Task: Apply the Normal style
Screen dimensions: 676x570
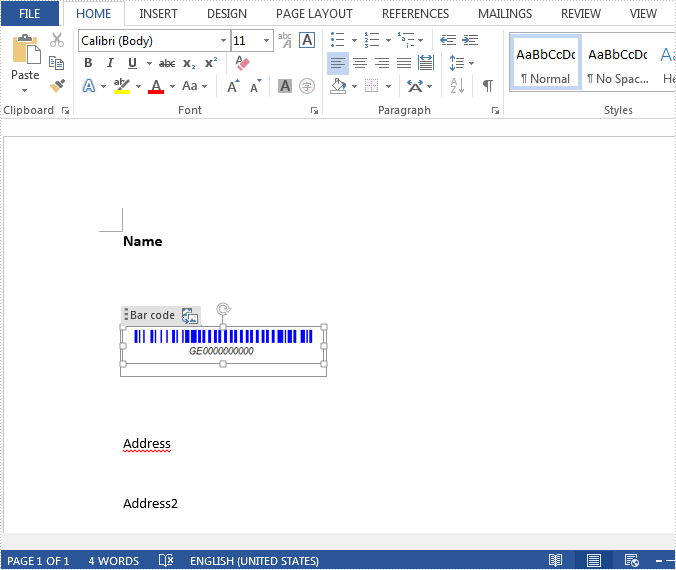Action: [546, 63]
